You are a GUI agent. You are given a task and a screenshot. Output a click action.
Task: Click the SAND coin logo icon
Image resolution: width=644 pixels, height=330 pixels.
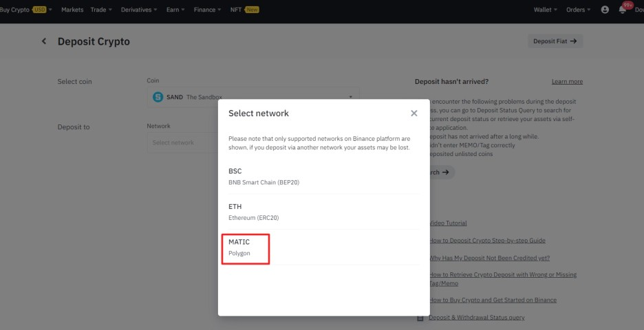coord(158,97)
